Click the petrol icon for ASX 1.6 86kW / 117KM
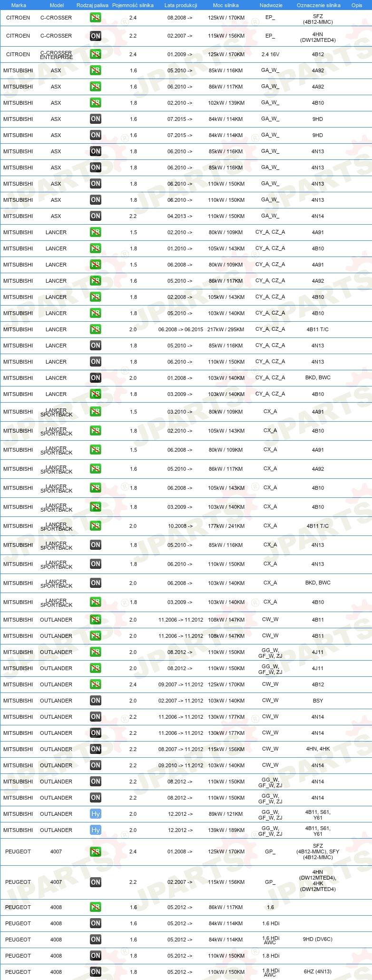This screenshot has width=372, height=980. (96, 87)
